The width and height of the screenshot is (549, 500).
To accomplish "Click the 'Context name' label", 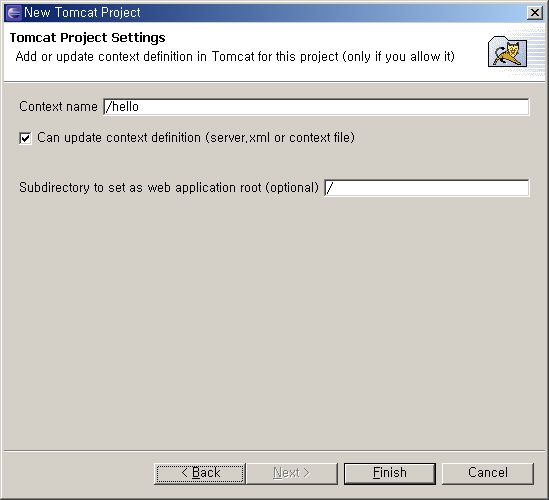I will pyautogui.click(x=58, y=106).
